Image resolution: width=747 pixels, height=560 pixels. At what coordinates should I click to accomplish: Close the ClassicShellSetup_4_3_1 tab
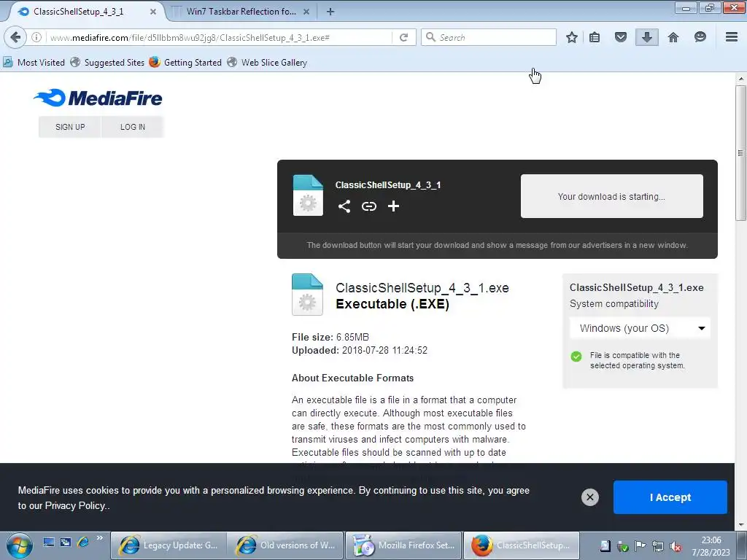(153, 12)
